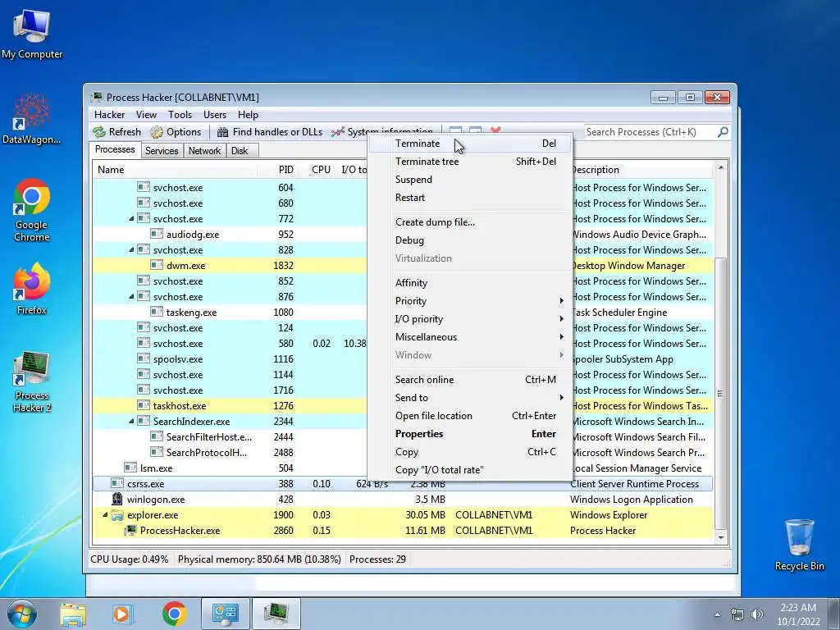
Task: Open Options from the gear icon
Action: [x=157, y=132]
